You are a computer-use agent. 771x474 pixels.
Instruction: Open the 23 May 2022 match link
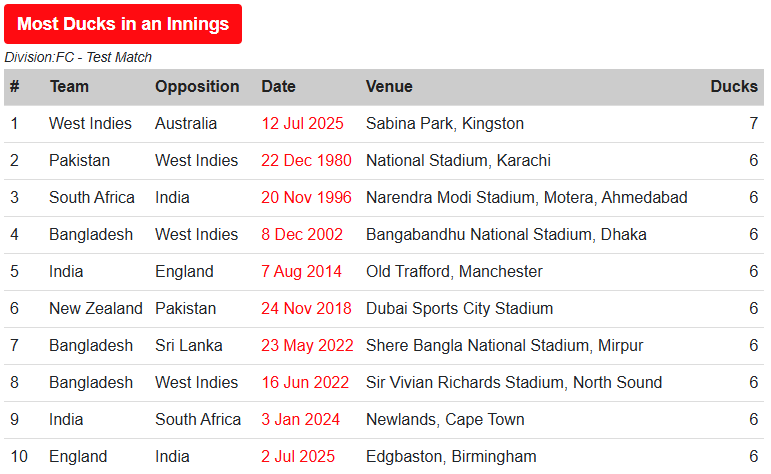(307, 345)
